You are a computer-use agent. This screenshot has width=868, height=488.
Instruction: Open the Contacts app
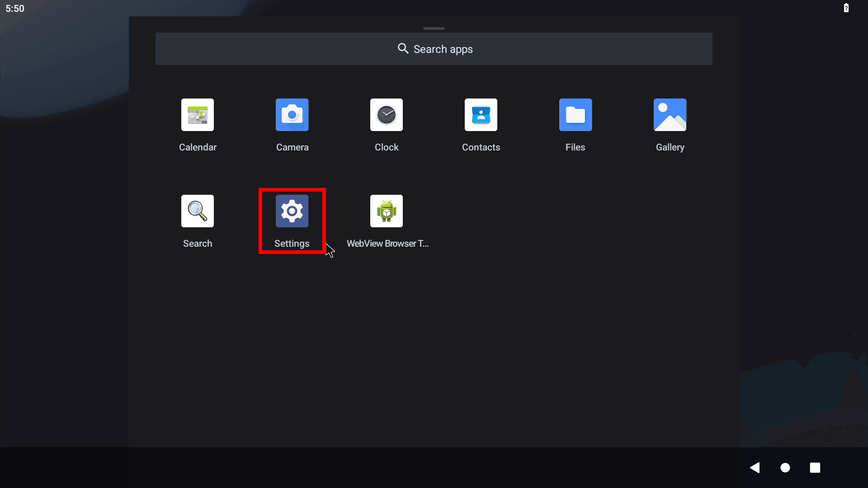[x=481, y=115]
